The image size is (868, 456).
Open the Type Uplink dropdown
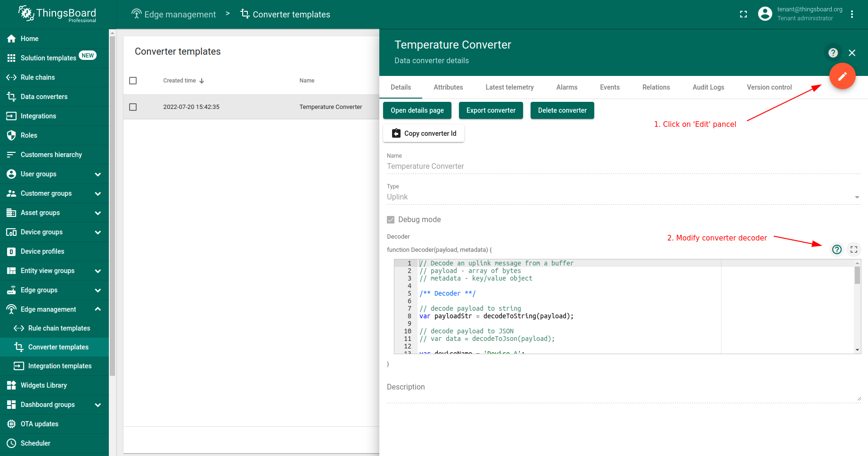click(623, 197)
